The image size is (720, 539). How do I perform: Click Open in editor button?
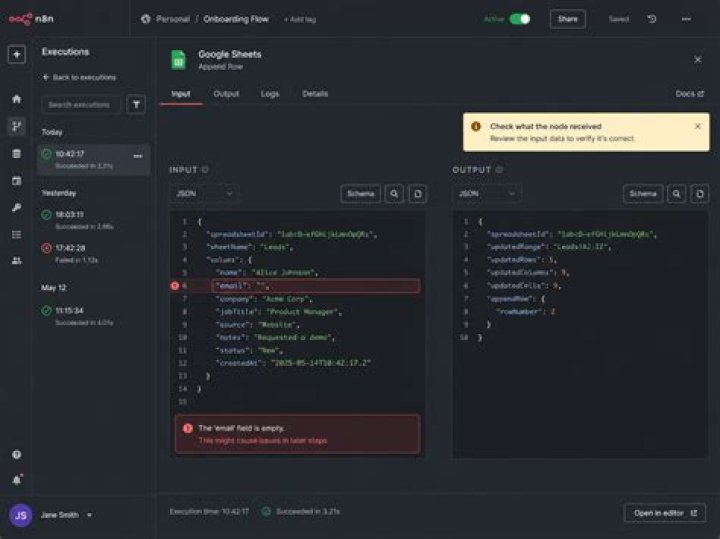coord(665,513)
